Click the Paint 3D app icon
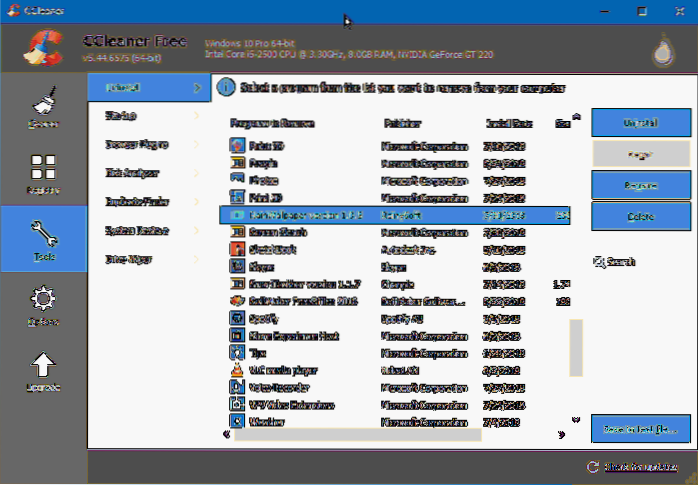The height and width of the screenshot is (485, 698). pos(237,146)
